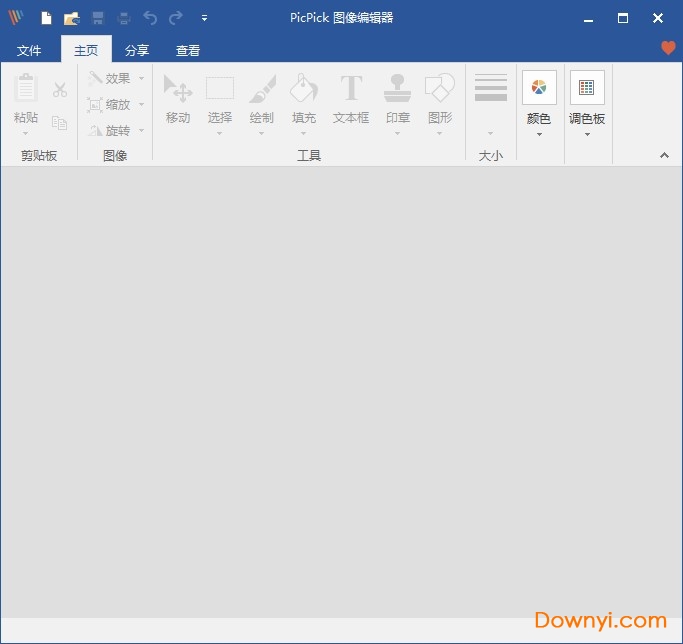Open the File (文件) menu tab
683x644 pixels.
[x=29, y=50]
